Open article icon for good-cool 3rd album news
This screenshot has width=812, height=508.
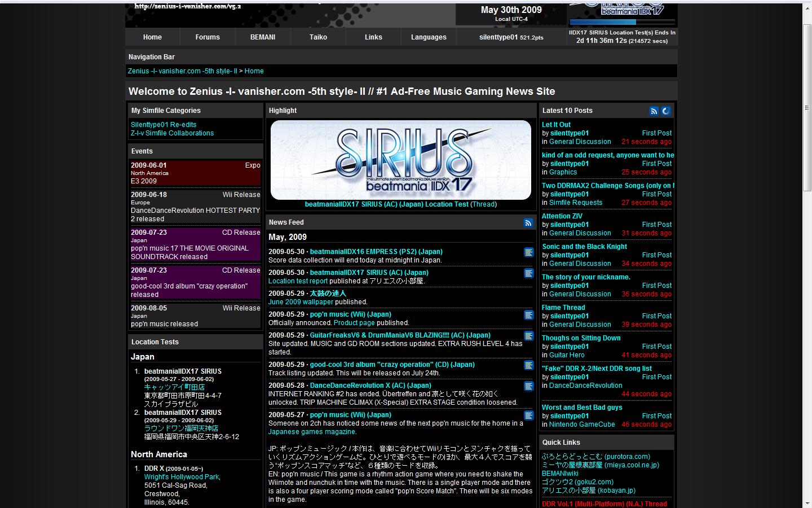point(529,365)
